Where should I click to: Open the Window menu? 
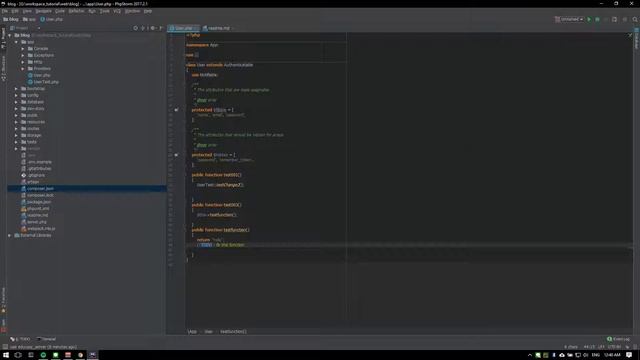tap(132, 11)
